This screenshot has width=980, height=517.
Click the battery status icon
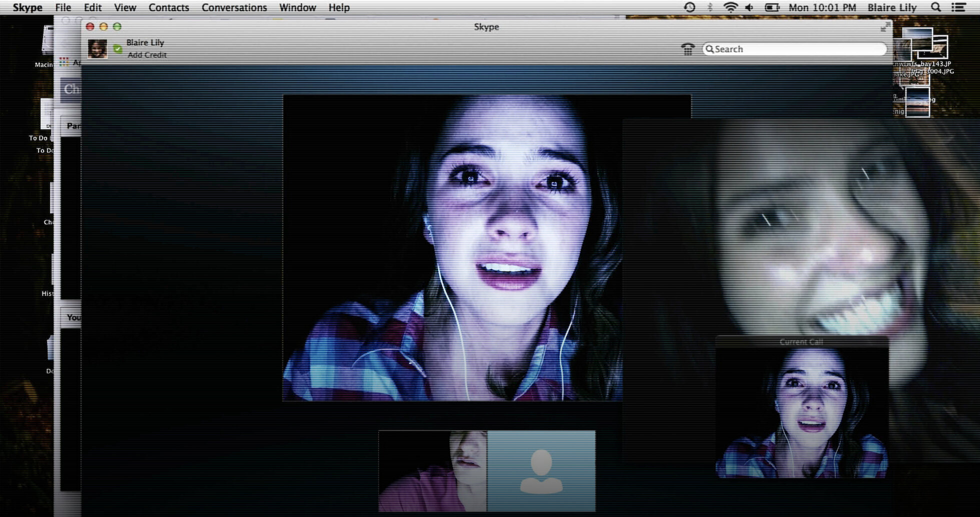pos(772,7)
